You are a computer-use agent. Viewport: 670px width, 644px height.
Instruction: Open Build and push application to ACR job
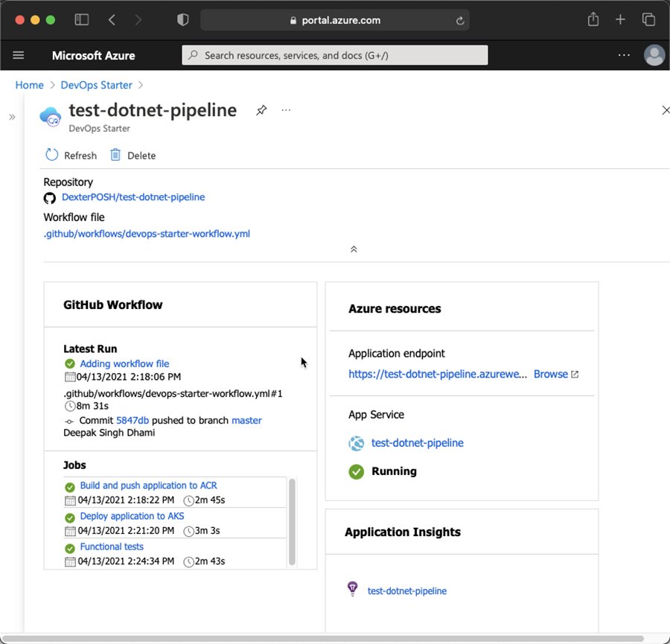tap(148, 485)
